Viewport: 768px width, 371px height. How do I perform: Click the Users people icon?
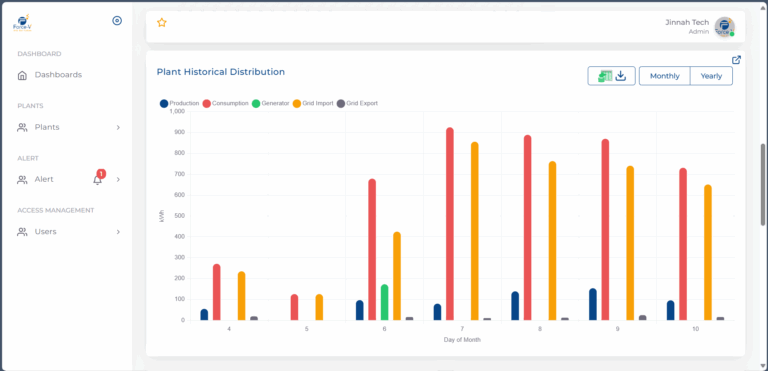point(22,232)
